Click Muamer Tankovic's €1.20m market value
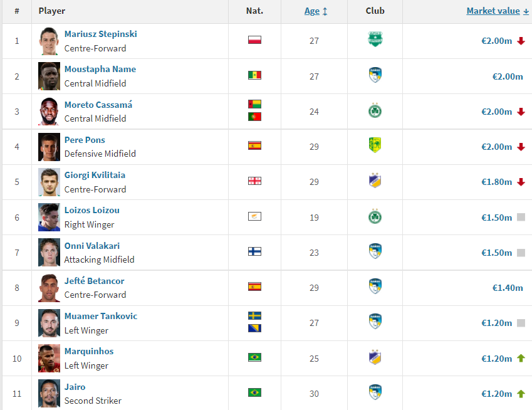 (x=497, y=323)
